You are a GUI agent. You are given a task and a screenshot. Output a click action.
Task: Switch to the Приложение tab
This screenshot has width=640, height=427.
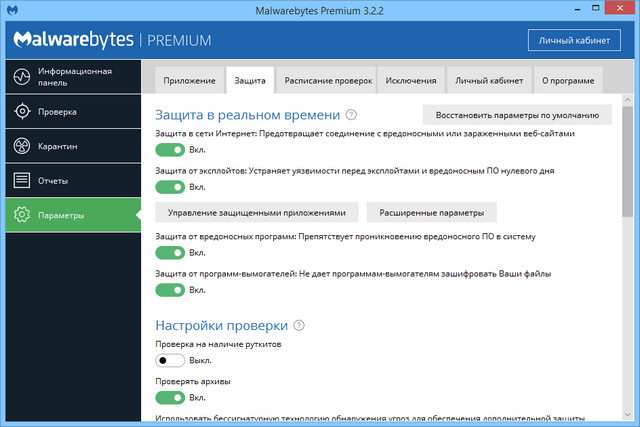[190, 80]
